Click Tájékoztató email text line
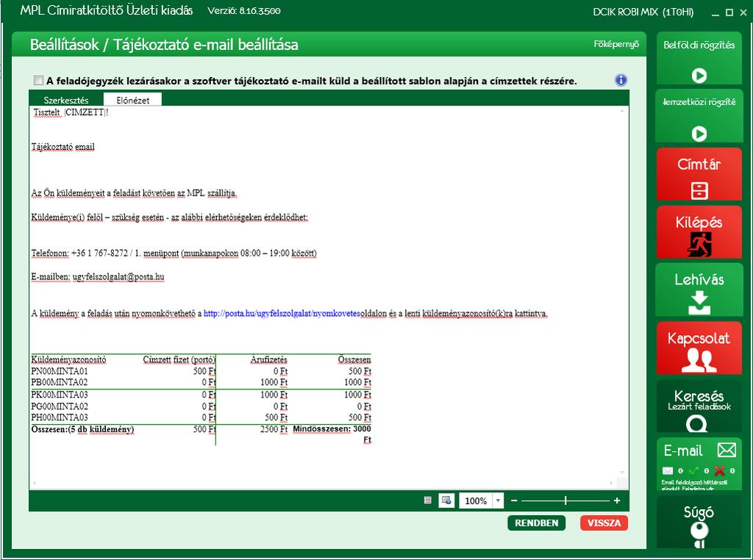 click(63, 147)
